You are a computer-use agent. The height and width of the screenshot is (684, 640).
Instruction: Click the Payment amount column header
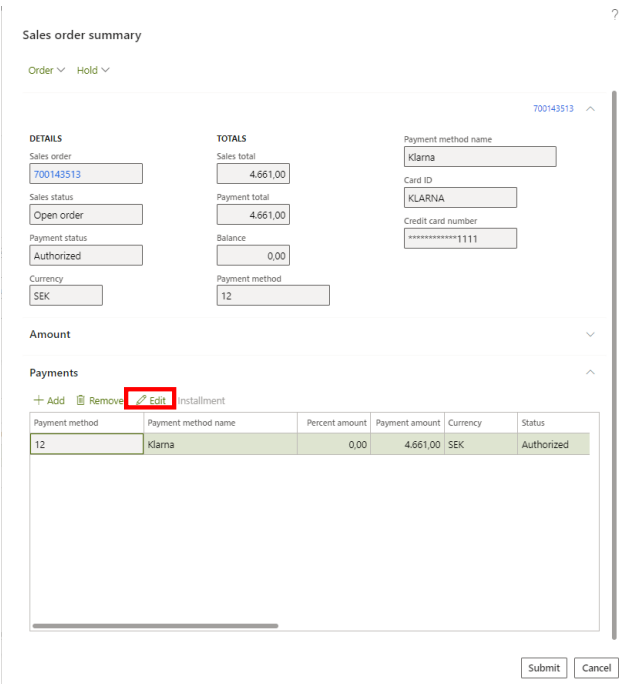point(407,423)
